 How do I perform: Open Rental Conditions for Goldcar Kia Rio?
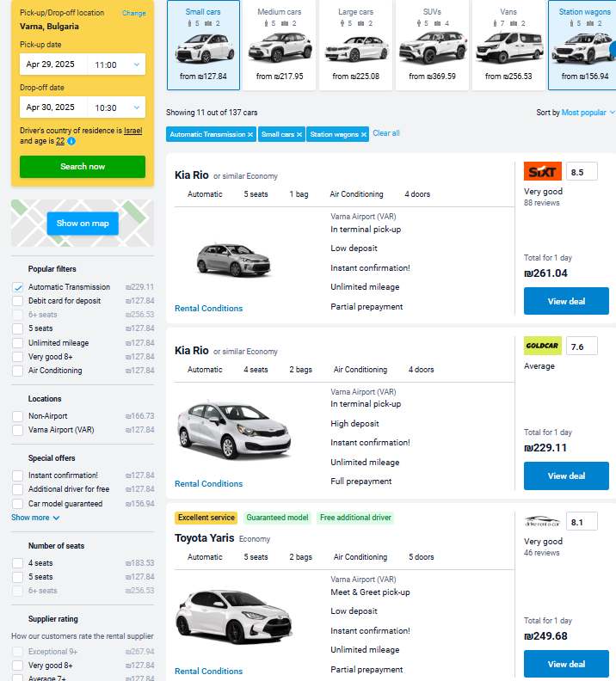208,484
